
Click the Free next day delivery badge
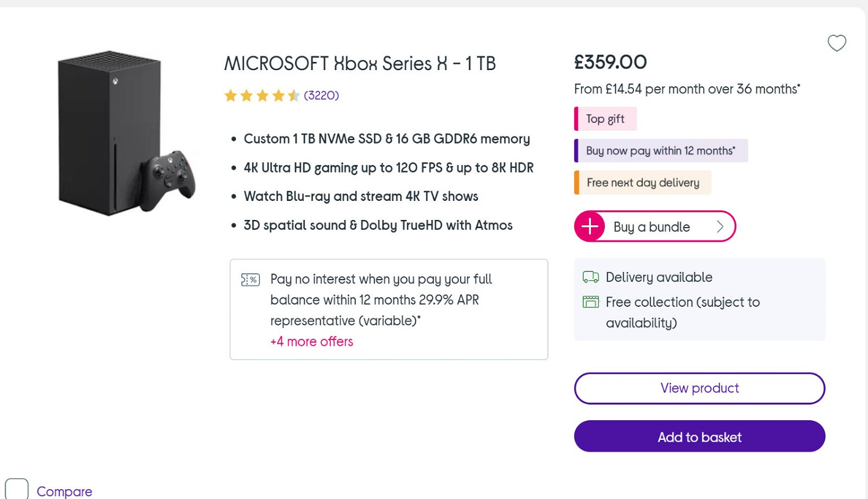click(x=642, y=182)
